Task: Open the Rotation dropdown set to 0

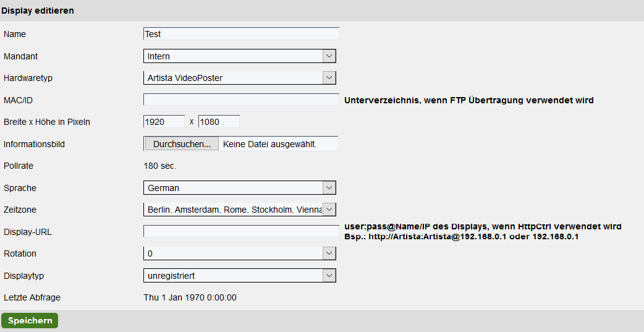Action: 234,253
